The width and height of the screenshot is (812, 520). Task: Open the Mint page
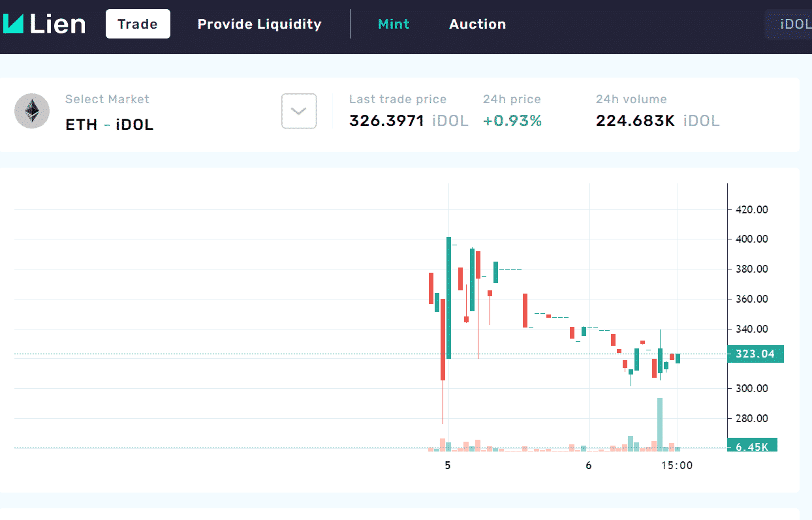click(x=394, y=24)
